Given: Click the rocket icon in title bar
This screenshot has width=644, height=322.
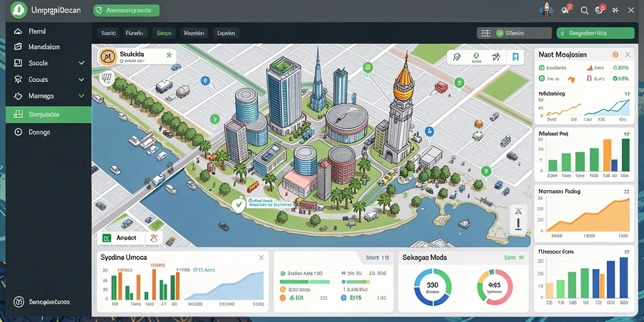Looking at the screenshot, I should coord(547,10).
